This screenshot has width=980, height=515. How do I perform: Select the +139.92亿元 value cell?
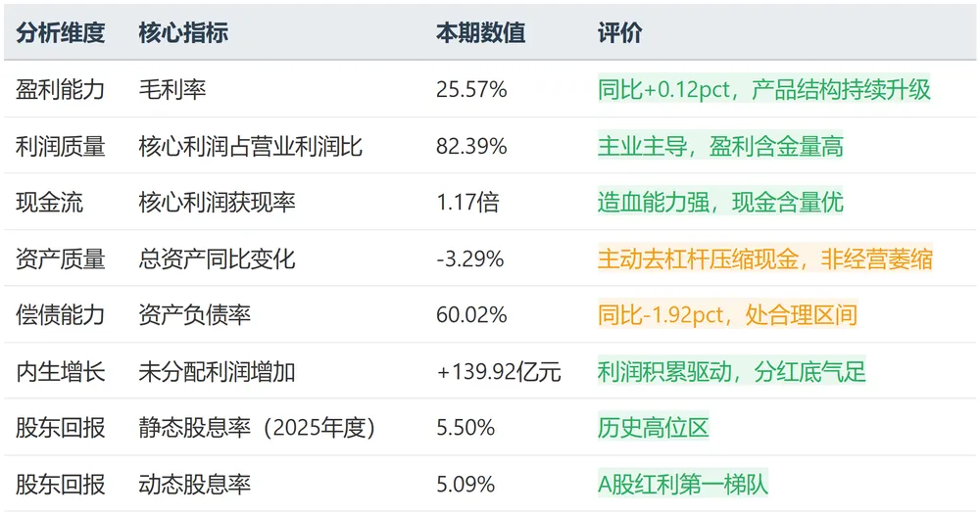(499, 371)
